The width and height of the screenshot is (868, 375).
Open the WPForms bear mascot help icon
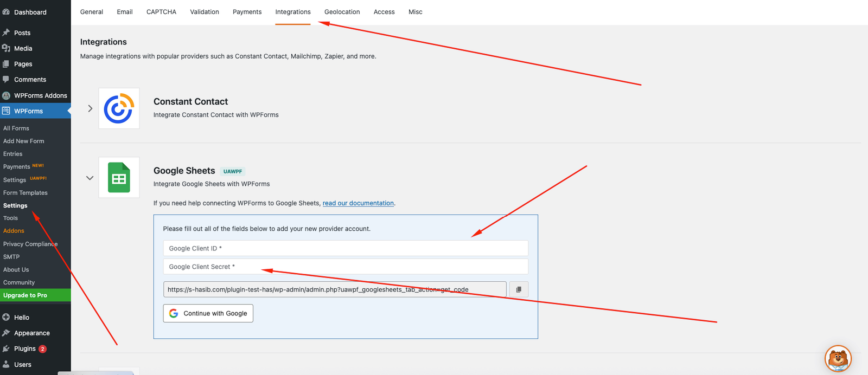[x=838, y=358]
